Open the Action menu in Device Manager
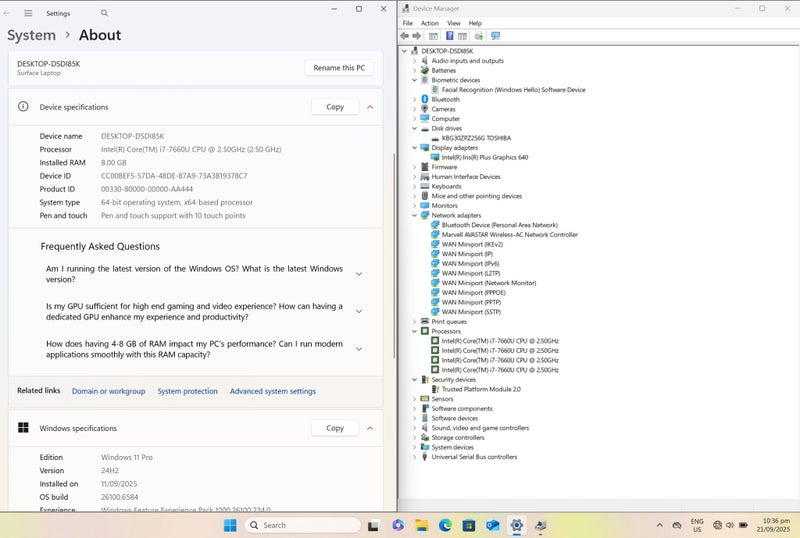The image size is (800, 538). 429,23
